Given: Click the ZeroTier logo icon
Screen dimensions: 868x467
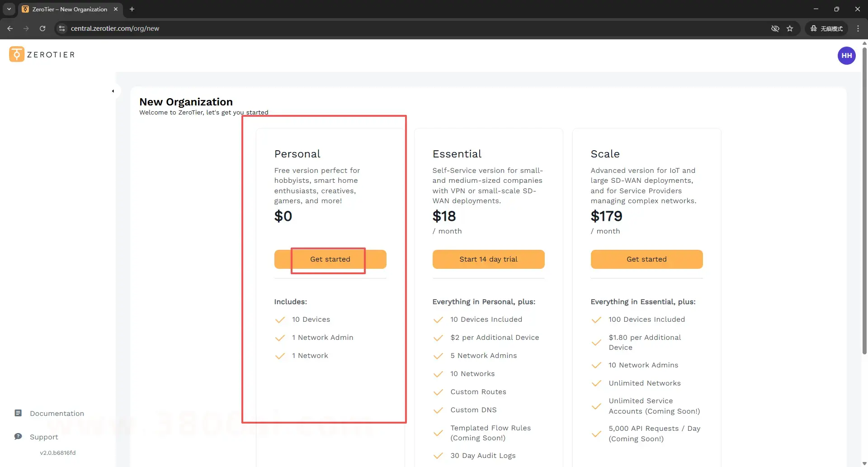Looking at the screenshot, I should 17,54.
